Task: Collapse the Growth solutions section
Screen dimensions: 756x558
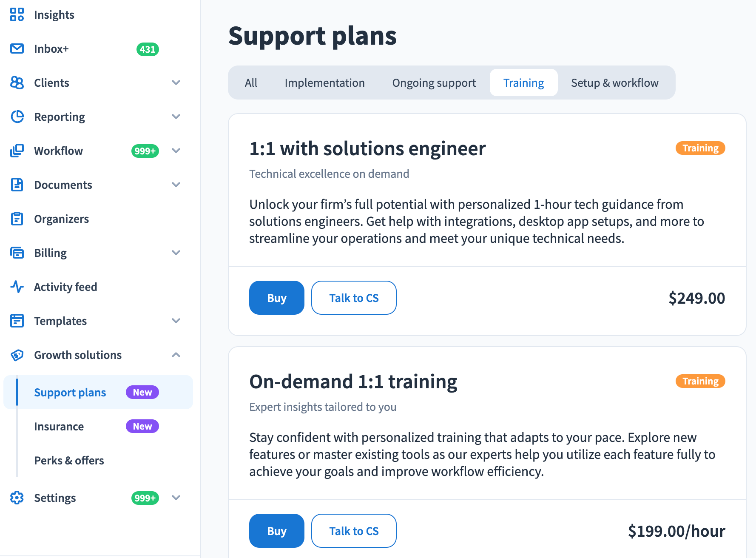Action: (x=176, y=355)
